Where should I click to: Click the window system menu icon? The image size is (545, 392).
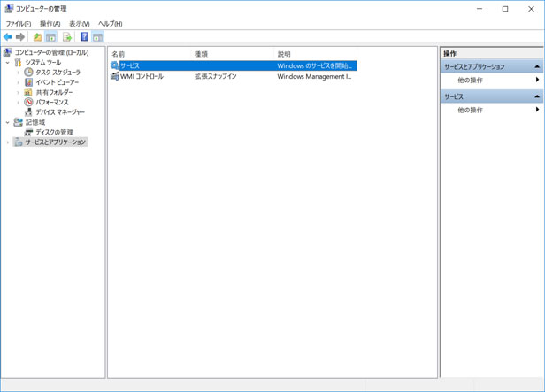9,9
